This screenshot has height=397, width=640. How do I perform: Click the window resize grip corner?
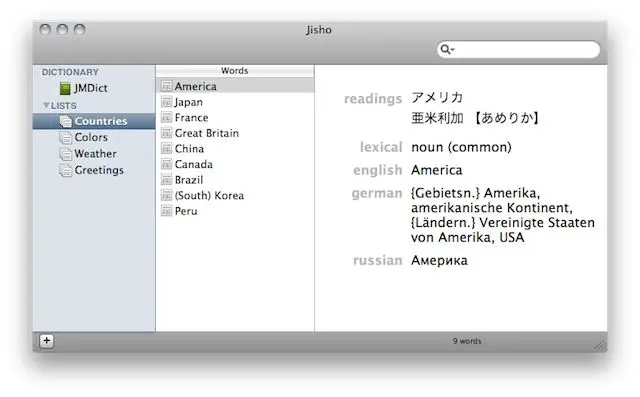600,345
